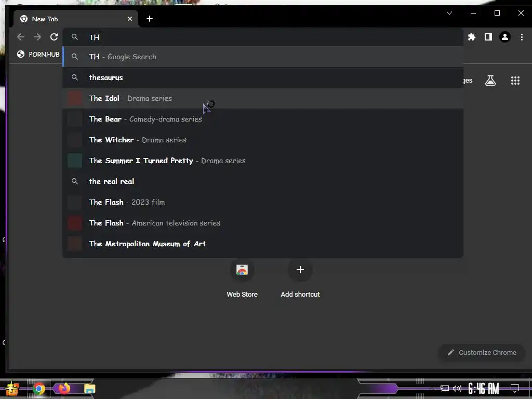532x399 pixels.
Task: Open the Google apps grid icon
Action: [x=515, y=81]
